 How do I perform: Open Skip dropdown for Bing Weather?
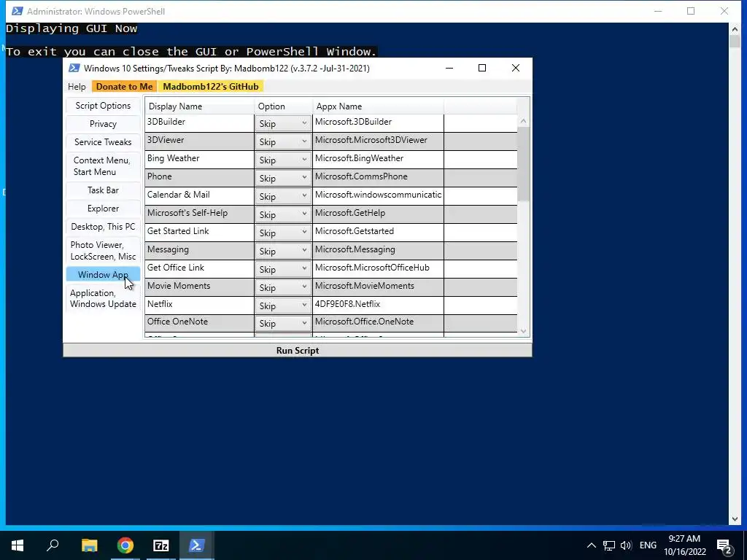283,160
